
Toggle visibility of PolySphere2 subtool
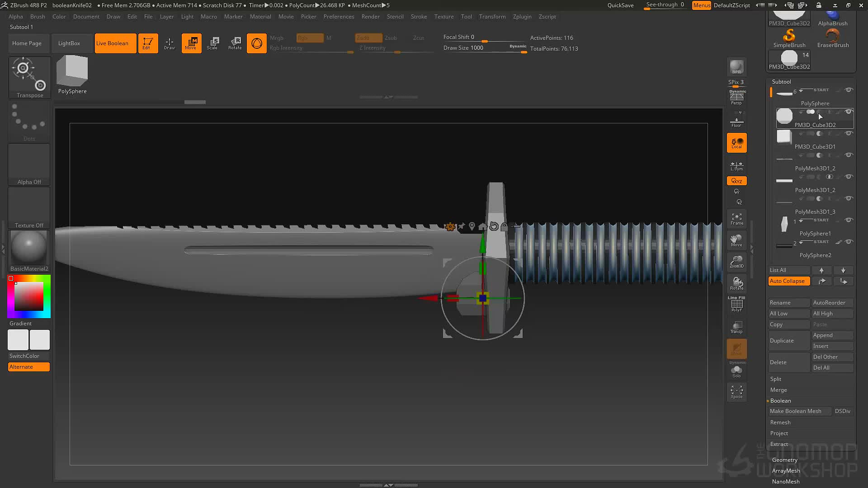tap(849, 242)
